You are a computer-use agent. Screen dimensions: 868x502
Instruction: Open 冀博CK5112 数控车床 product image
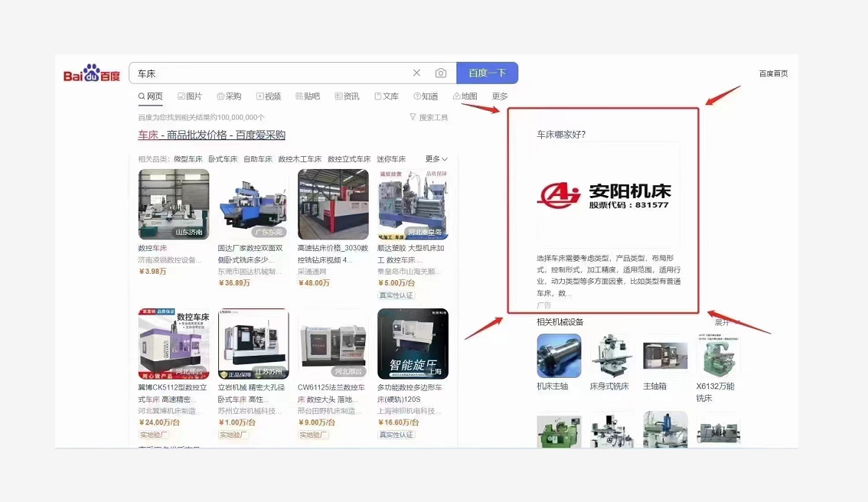tap(174, 344)
